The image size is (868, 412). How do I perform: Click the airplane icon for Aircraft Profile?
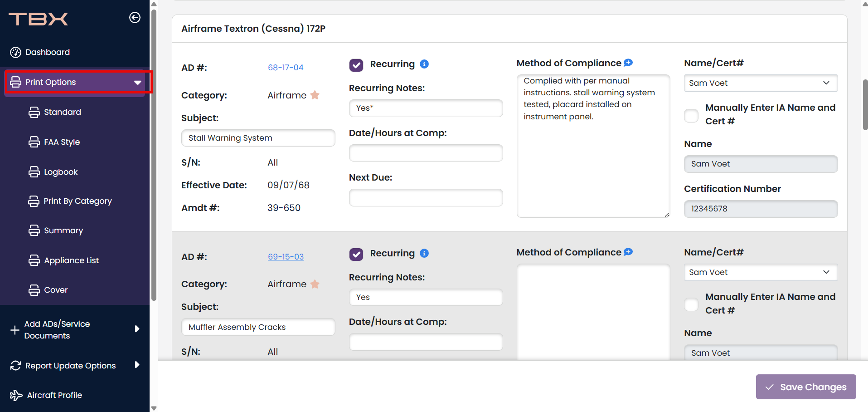(x=16, y=395)
